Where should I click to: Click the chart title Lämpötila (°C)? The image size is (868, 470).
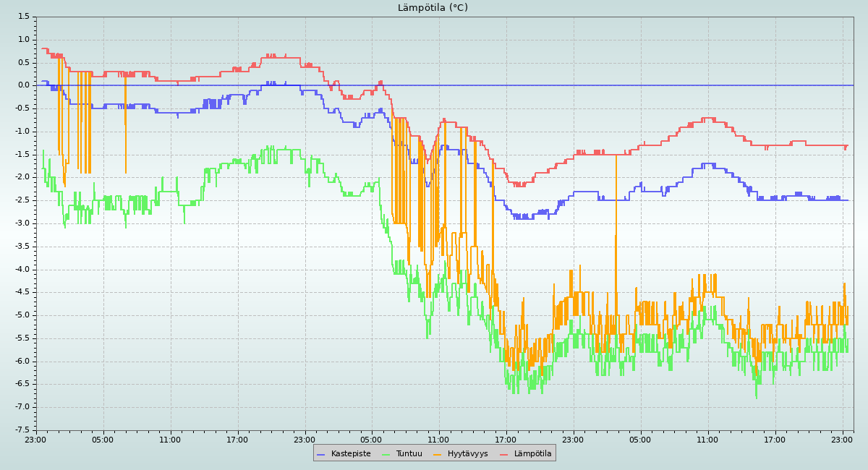(433, 8)
